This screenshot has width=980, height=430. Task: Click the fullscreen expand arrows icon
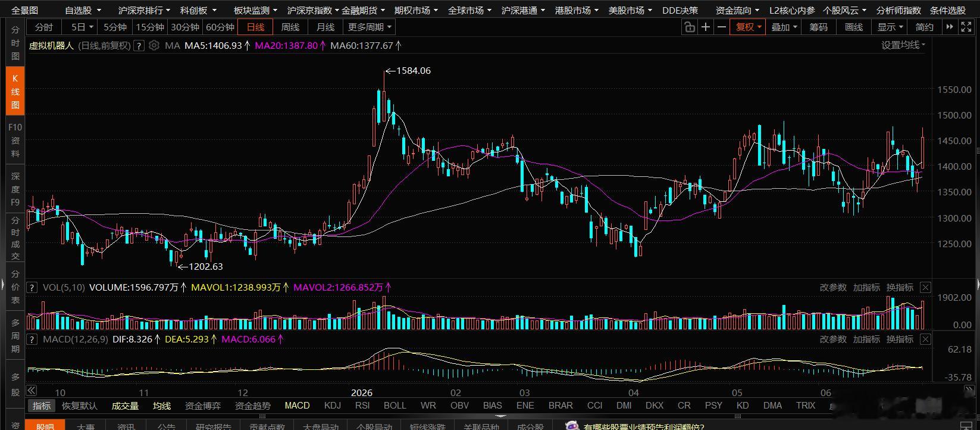coord(965,27)
